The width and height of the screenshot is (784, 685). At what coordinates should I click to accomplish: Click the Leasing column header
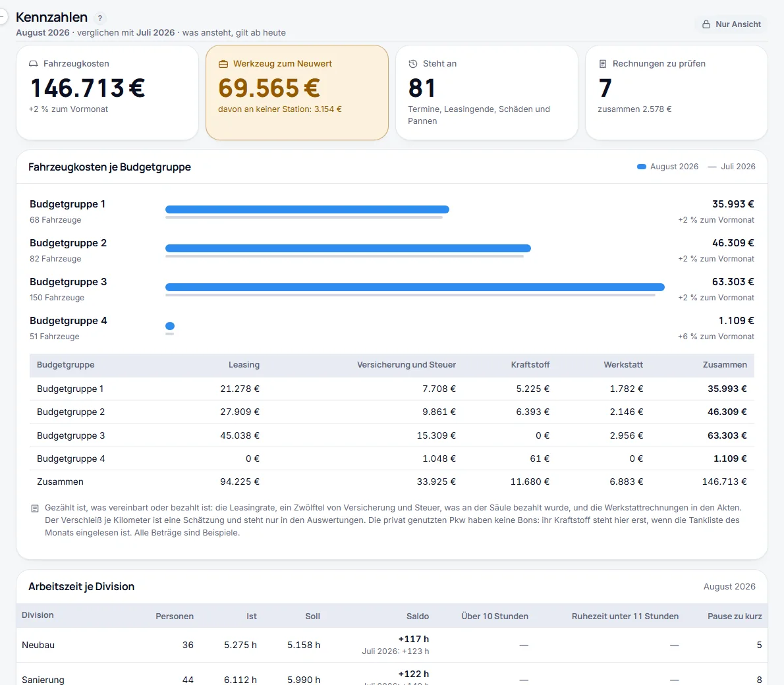click(x=244, y=364)
